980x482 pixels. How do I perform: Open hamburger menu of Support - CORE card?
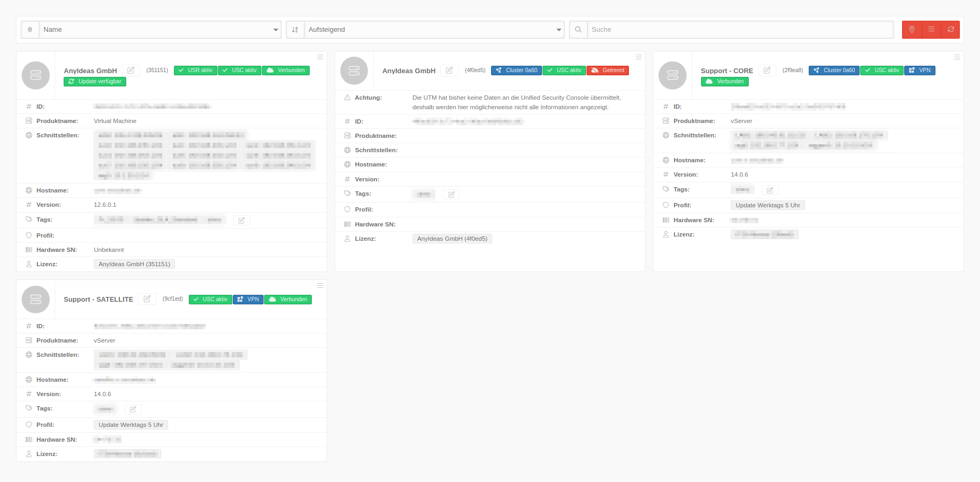tap(957, 57)
